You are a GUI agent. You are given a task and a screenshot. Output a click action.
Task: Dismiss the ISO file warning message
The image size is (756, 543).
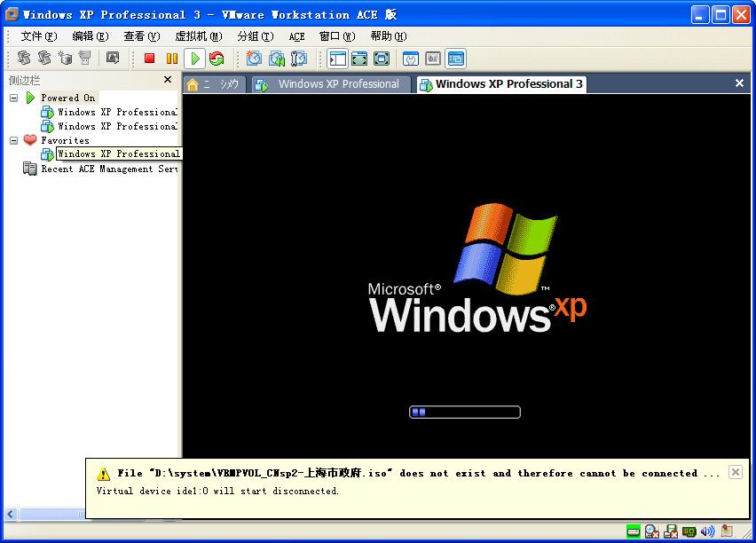(735, 472)
